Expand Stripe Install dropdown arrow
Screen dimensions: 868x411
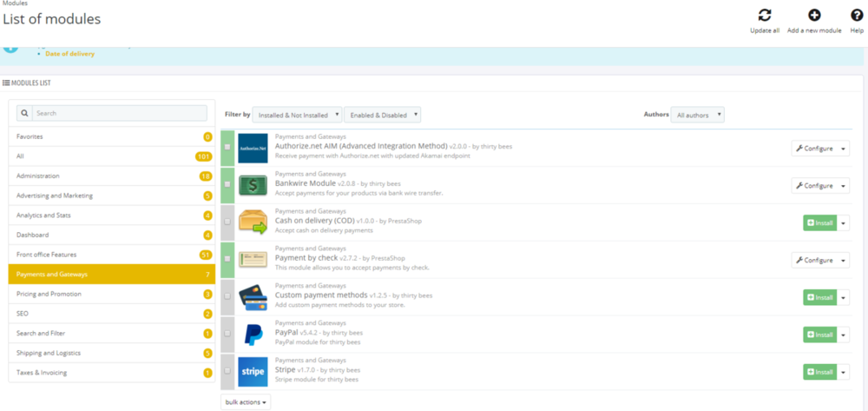[844, 372]
